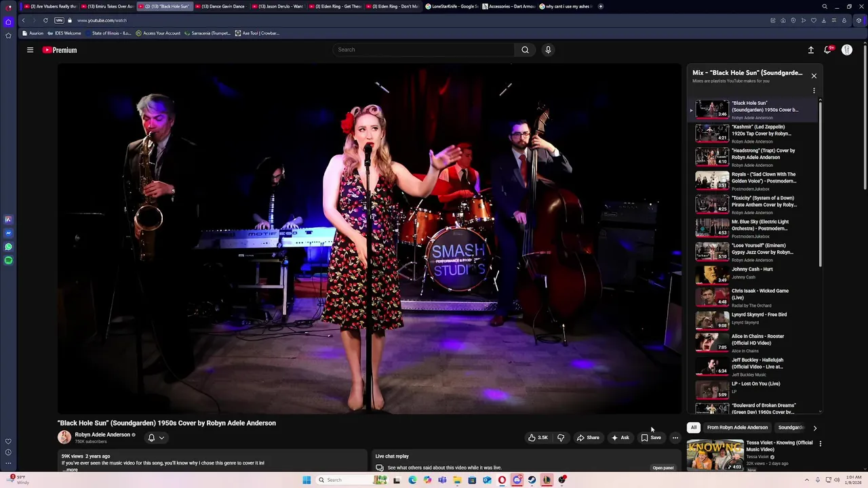The image size is (868, 488).
Task: Open Opera sidebar bookmarks heart
Action: point(8,441)
